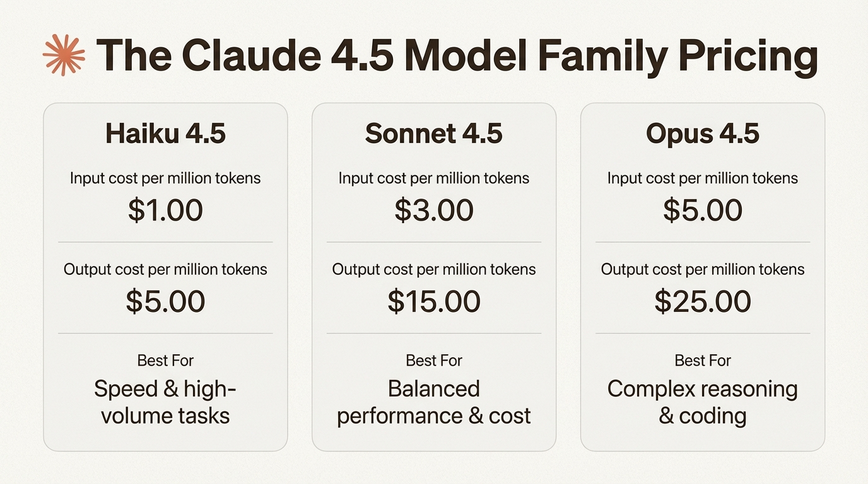Click the Best For label in Opus card

click(x=703, y=360)
